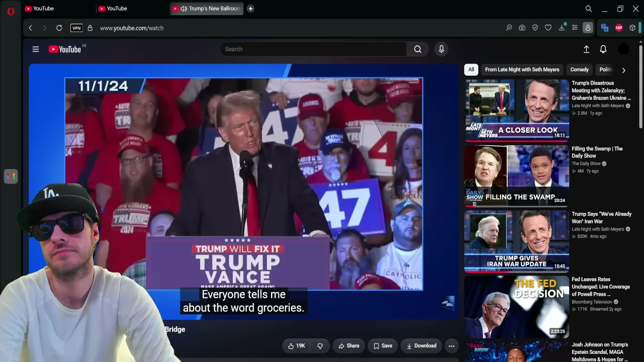Open "Trump Says We've Already Won Iran War" title
Screen dimensions: 644x362
coord(602,218)
